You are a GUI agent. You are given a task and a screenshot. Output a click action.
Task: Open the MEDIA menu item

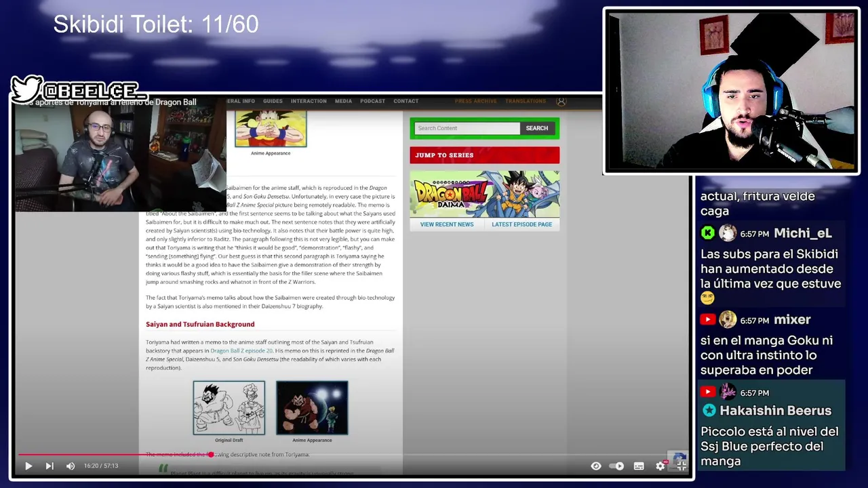click(343, 101)
